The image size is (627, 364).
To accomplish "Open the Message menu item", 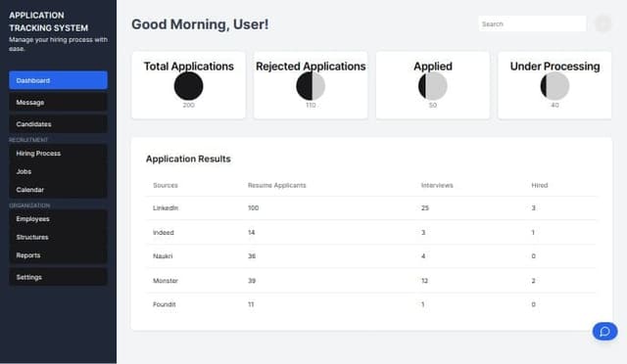I will point(58,103).
